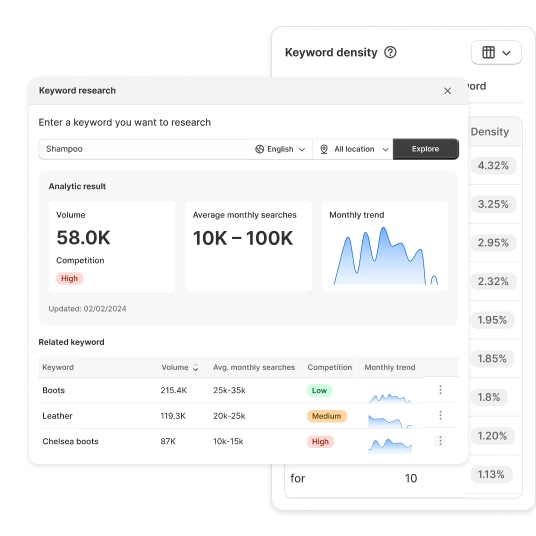This screenshot has width=536, height=536.
Task: Open the more options menu for Leather
Action: 440,415
